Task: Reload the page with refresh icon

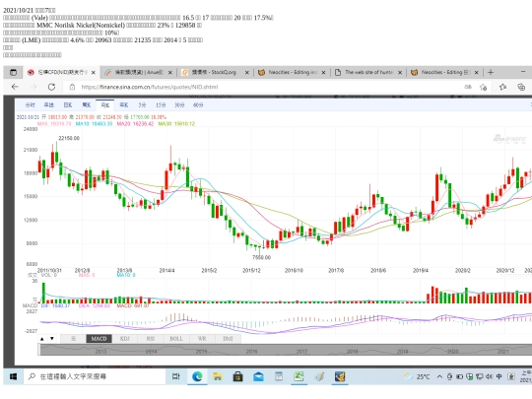Action: coord(51,87)
